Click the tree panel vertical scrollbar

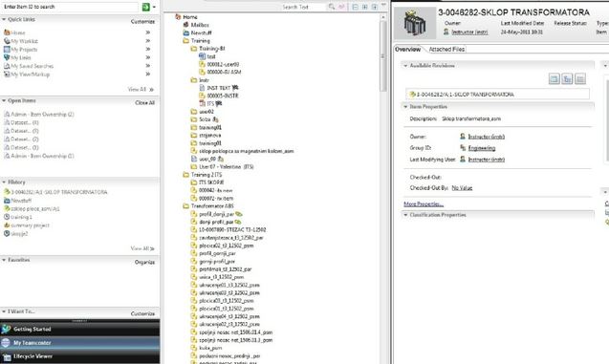point(383,56)
